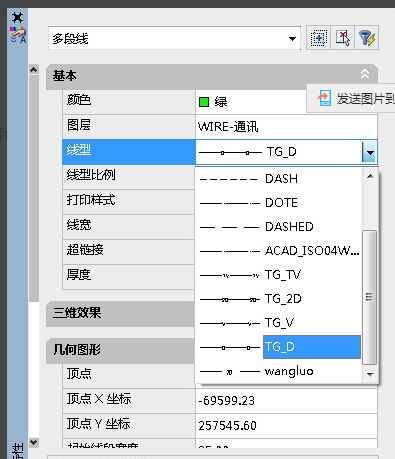
Task: Click palette scroll down arrow on left
Action: (34, 443)
